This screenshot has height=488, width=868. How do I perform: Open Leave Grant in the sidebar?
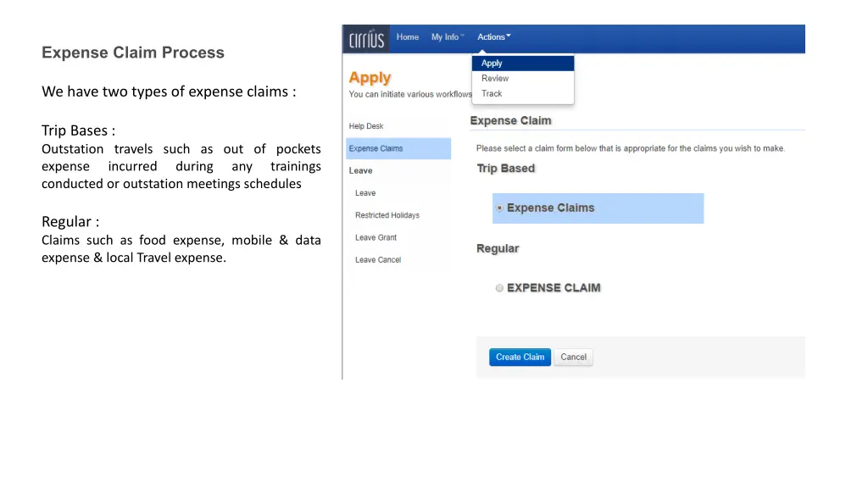pos(376,238)
